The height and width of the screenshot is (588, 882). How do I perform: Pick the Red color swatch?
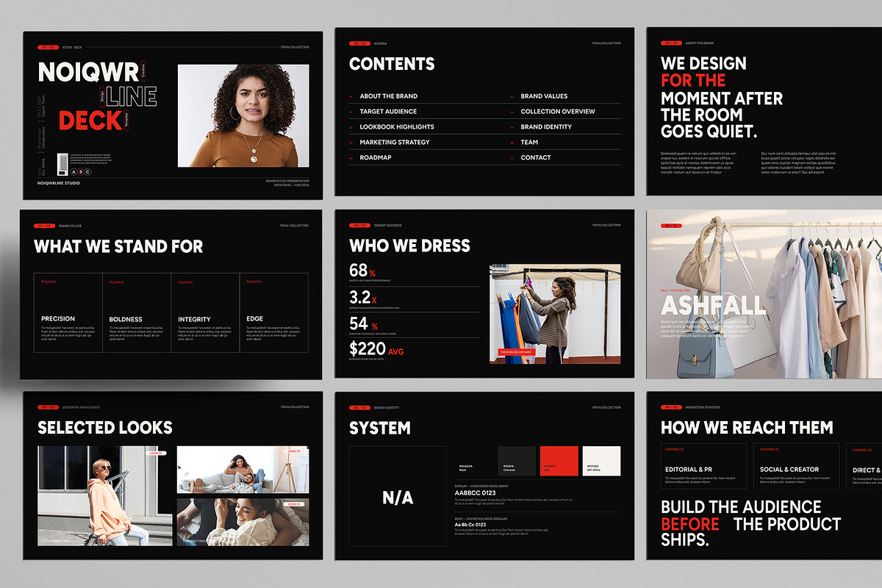click(x=559, y=461)
